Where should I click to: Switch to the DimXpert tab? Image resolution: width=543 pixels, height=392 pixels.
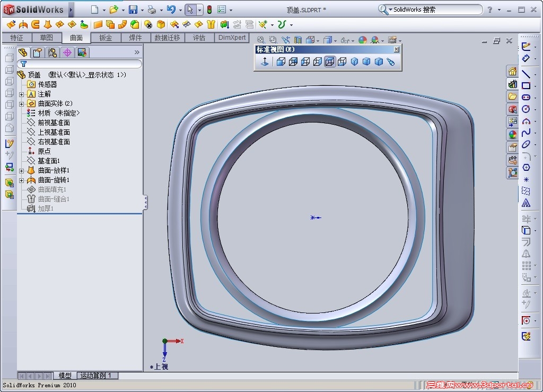click(232, 38)
